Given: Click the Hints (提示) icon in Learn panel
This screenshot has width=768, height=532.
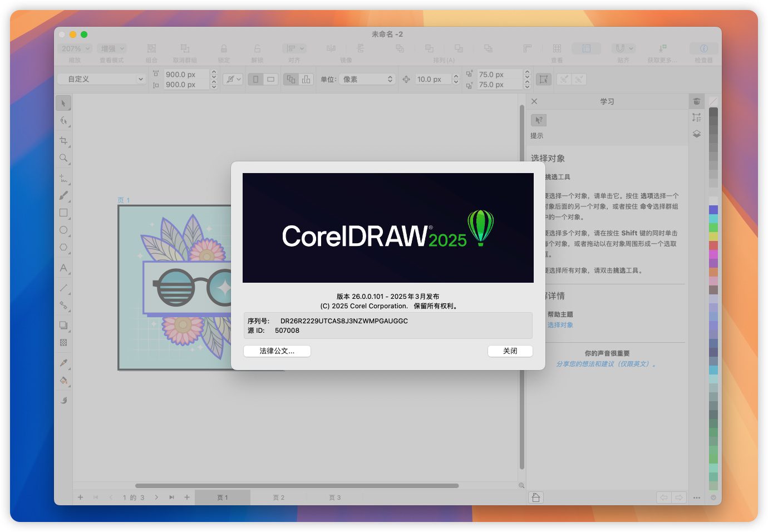Looking at the screenshot, I should [539, 120].
